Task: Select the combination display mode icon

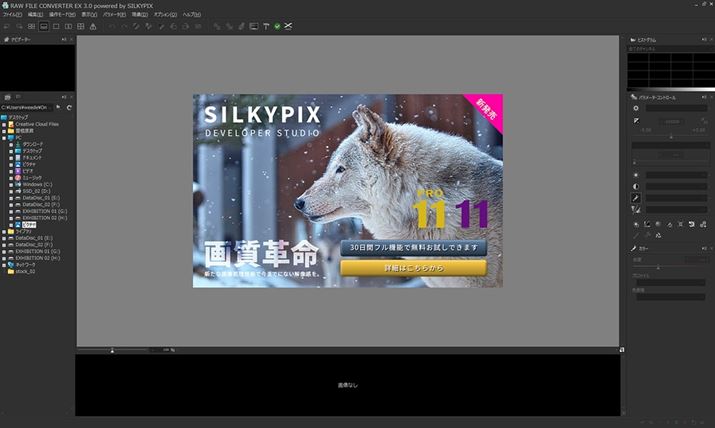Action: (x=44, y=26)
